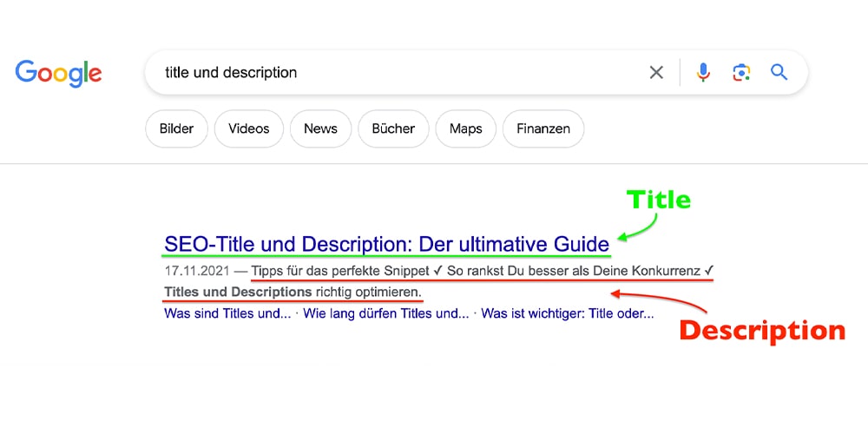
Task: Select the News filter chip
Action: [320, 129]
